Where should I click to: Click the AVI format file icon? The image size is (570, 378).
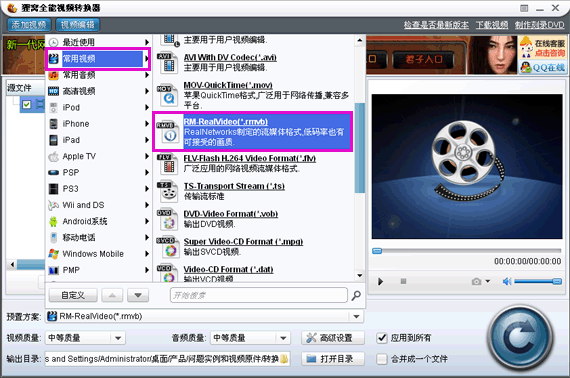168,63
